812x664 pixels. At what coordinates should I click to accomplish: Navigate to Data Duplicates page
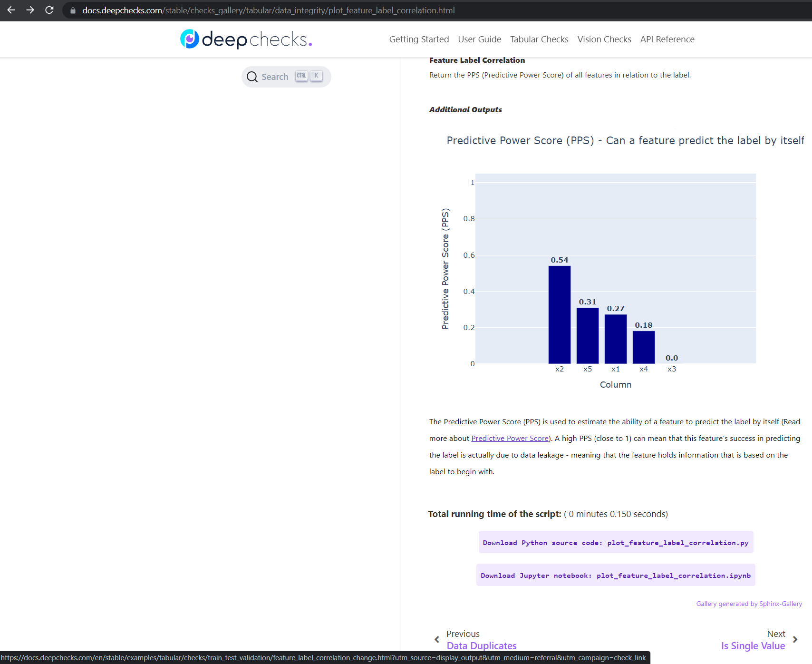(481, 645)
